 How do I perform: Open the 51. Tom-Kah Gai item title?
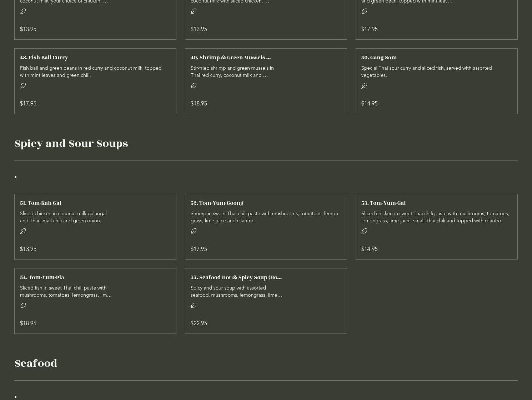40,203
